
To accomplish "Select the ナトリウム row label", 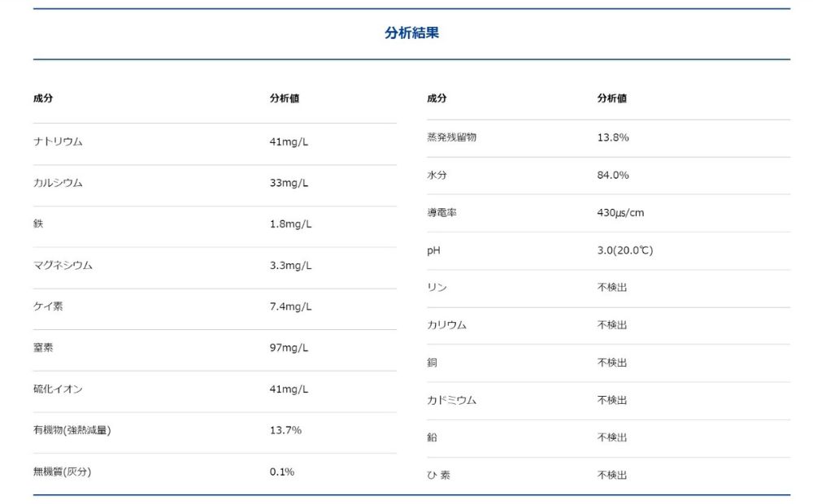I will pyautogui.click(x=58, y=142).
